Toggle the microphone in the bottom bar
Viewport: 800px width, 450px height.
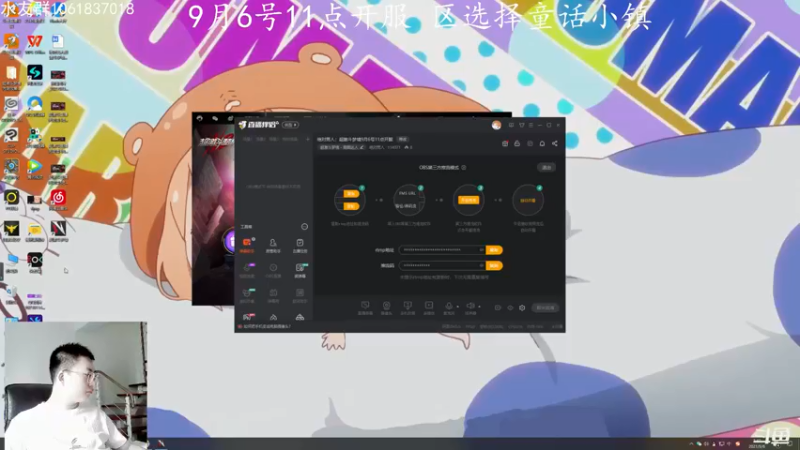click(449, 307)
